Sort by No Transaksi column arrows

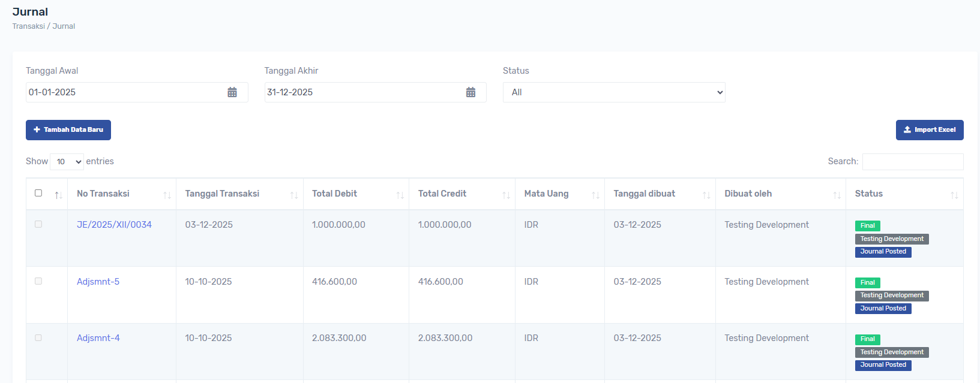167,195
